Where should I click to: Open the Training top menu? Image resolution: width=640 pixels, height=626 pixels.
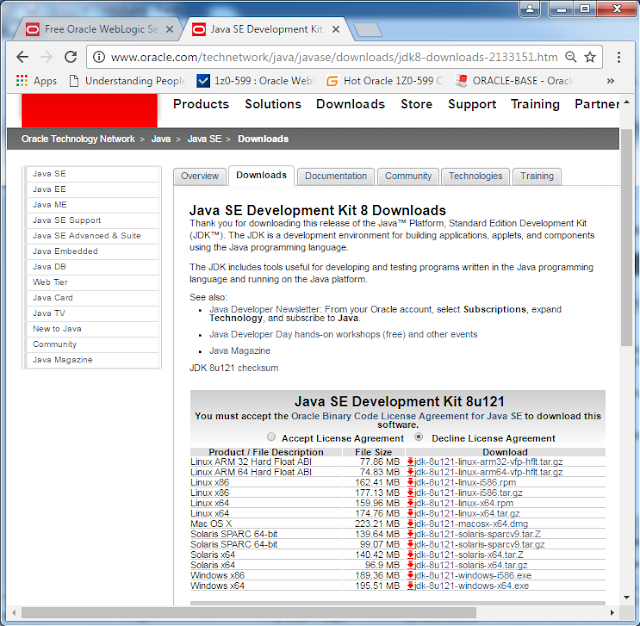tap(535, 104)
